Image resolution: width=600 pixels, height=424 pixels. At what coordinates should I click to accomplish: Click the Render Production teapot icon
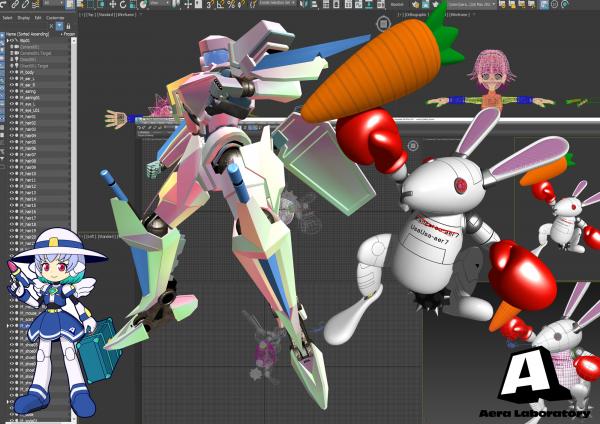pyautogui.click(x=436, y=4)
